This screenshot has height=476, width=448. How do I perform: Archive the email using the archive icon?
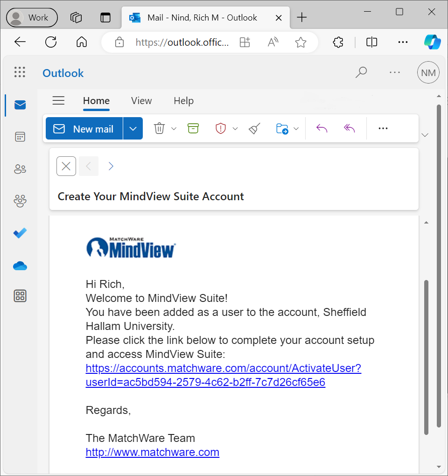(x=193, y=128)
